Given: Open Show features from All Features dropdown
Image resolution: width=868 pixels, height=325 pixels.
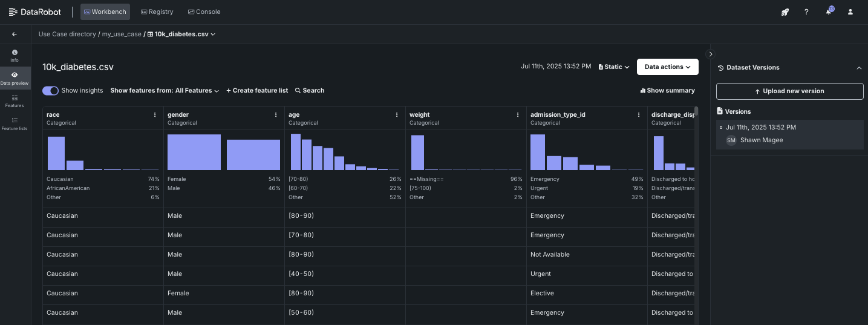Looking at the screenshot, I should pos(165,91).
